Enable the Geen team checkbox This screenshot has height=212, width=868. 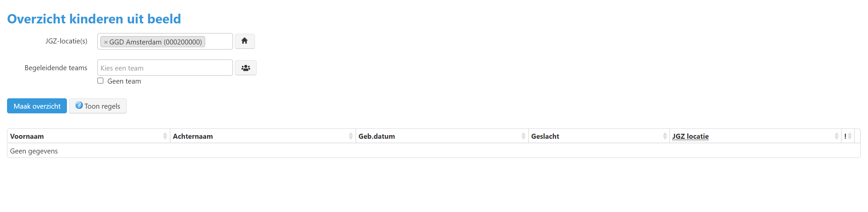coord(100,81)
